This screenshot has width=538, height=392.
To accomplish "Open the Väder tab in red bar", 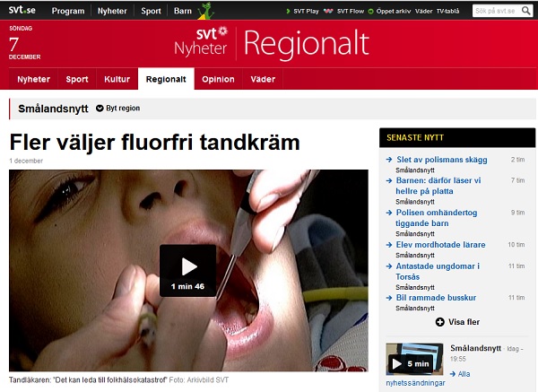I will pyautogui.click(x=263, y=79).
